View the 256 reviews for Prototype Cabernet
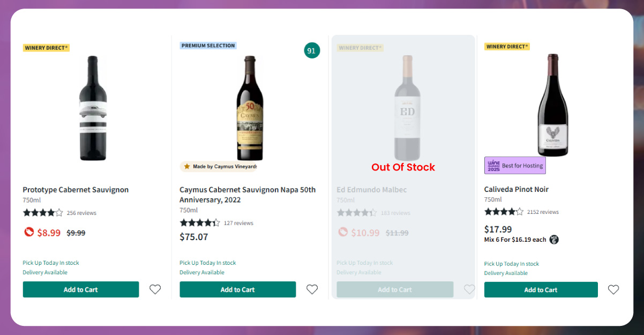 [81, 213]
